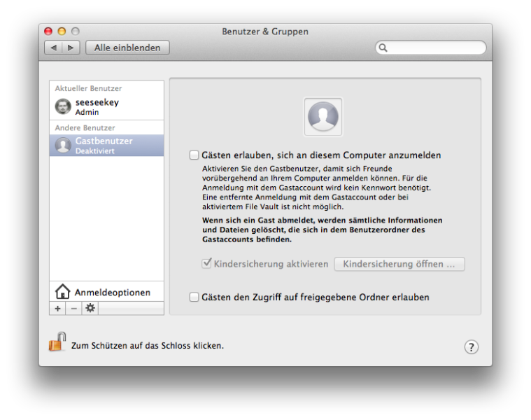
Task: Open help with the question mark button
Action: point(472,346)
